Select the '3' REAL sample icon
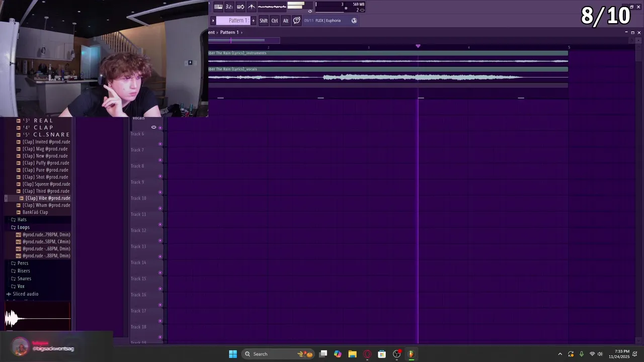This screenshot has height=362, width=644. [19, 121]
